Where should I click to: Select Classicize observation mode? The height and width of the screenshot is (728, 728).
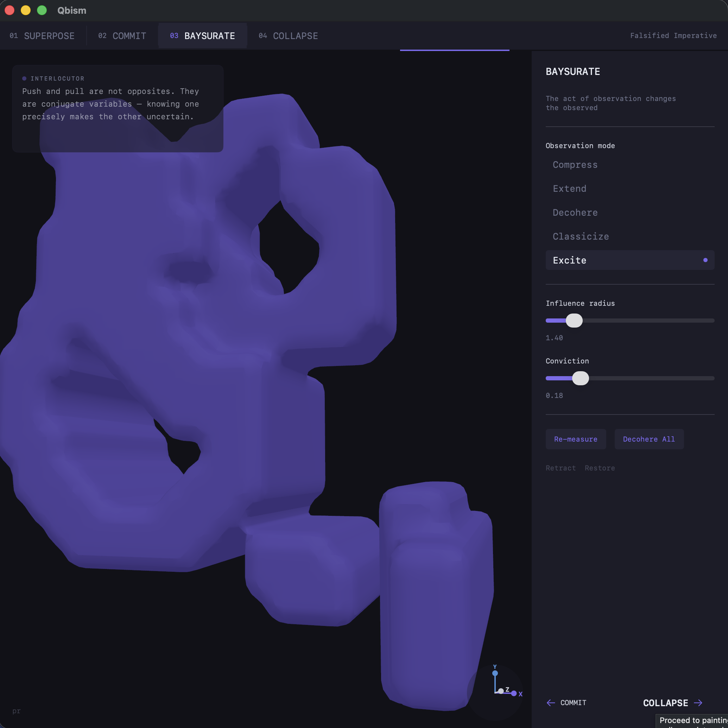point(581,236)
